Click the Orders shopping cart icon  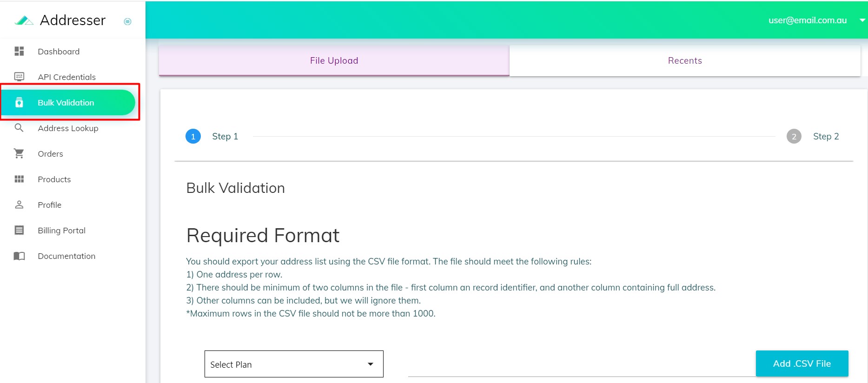pyautogui.click(x=19, y=153)
